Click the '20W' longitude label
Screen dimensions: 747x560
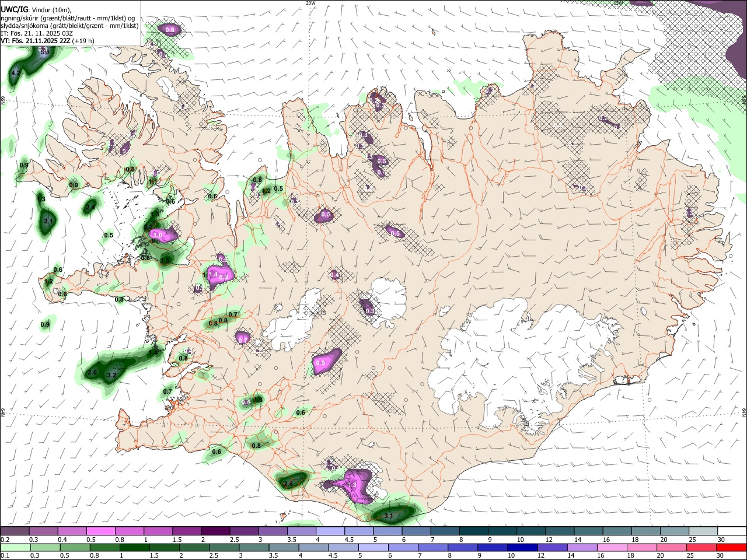pos(310,3)
